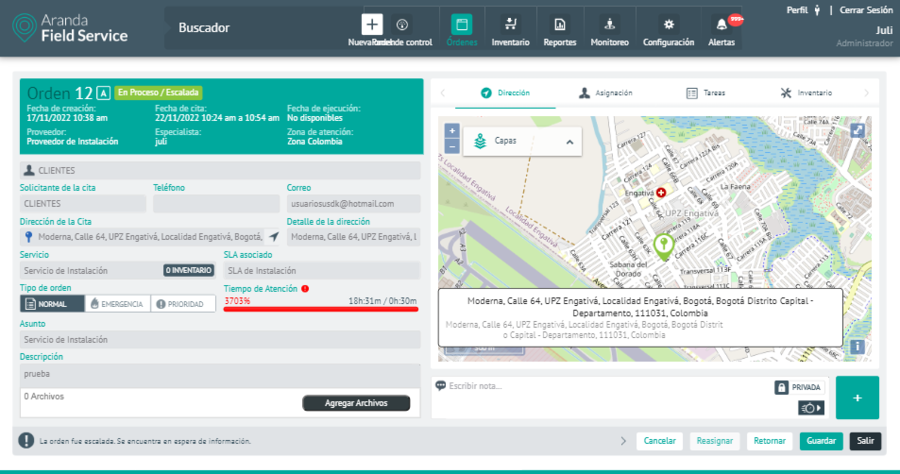Click the Descripción text area

(x=220, y=375)
